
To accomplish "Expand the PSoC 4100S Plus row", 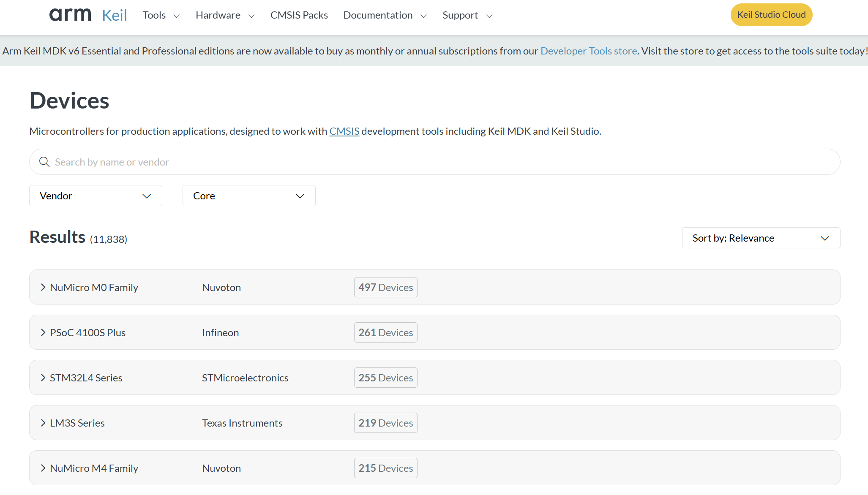I will coord(43,332).
